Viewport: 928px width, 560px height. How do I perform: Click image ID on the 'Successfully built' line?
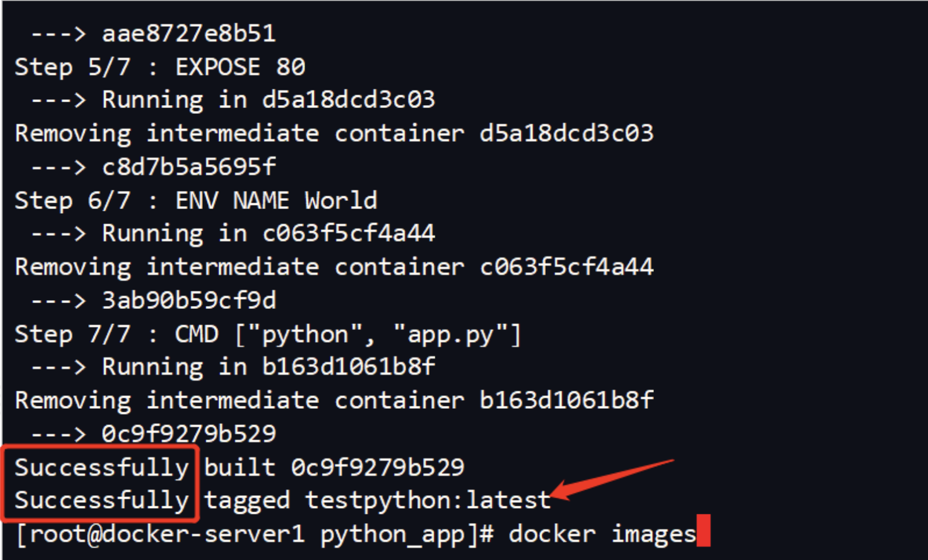[x=378, y=467]
